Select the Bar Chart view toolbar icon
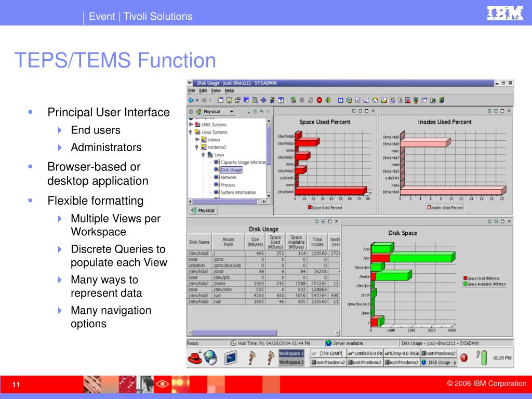The image size is (532, 399). pos(357,100)
